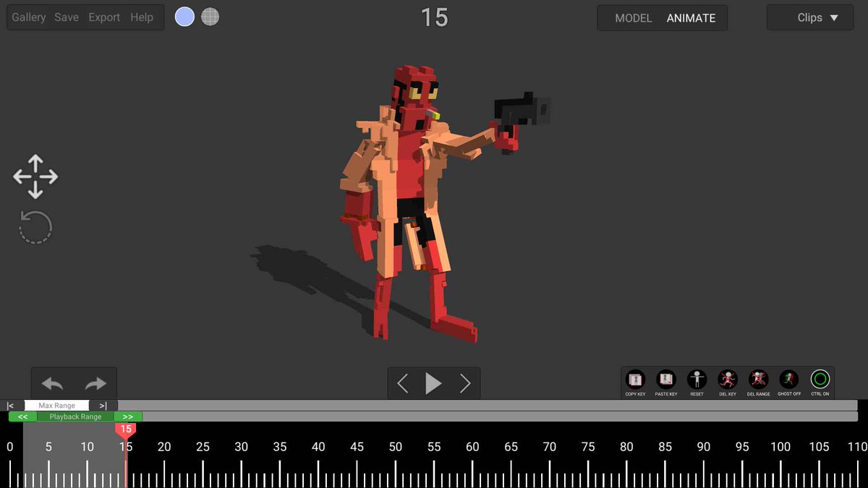868x488 pixels.
Task: Click frame 30 on the timeline
Action: (x=241, y=447)
